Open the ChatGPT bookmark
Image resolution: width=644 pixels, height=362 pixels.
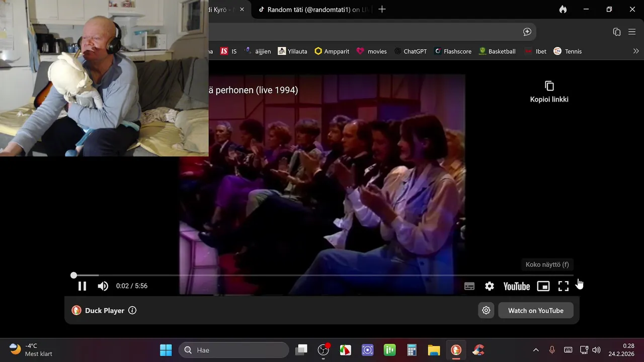coord(410,51)
